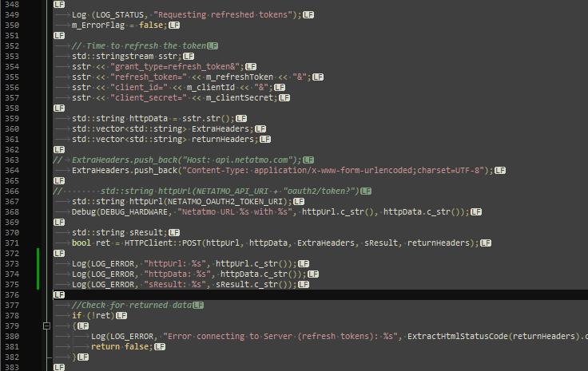The height and width of the screenshot is (371, 588).
Task: Select line number 364 in the margin
Action: coord(12,170)
